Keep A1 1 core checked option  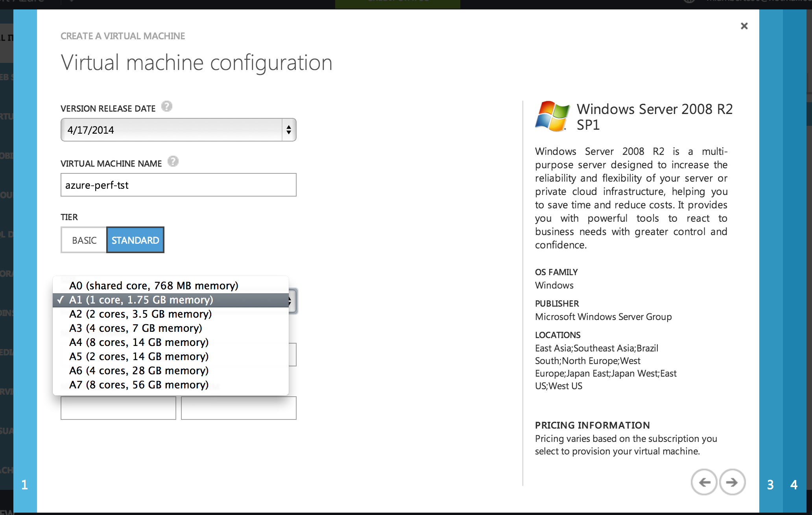[x=141, y=300]
